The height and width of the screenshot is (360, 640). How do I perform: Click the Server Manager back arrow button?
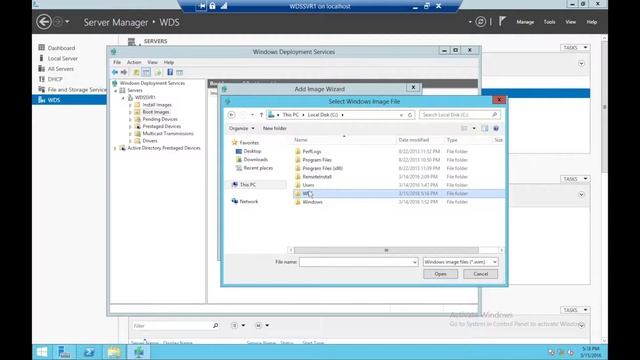(x=44, y=22)
